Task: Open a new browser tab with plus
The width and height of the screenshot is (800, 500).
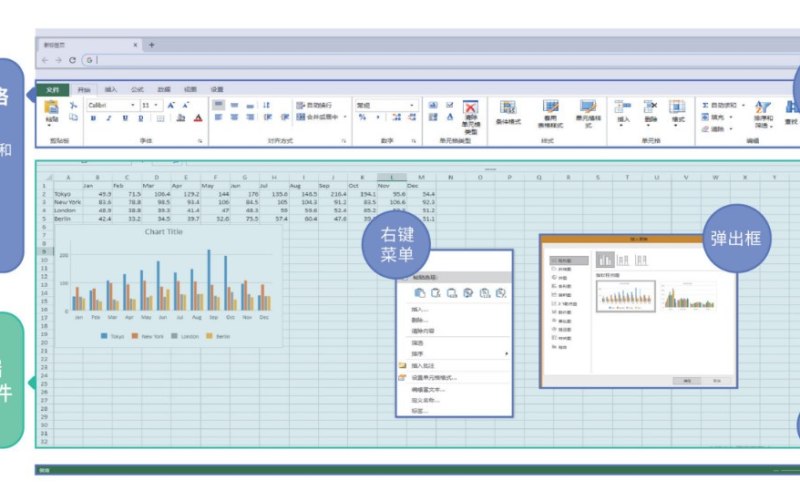Action: coord(152,45)
